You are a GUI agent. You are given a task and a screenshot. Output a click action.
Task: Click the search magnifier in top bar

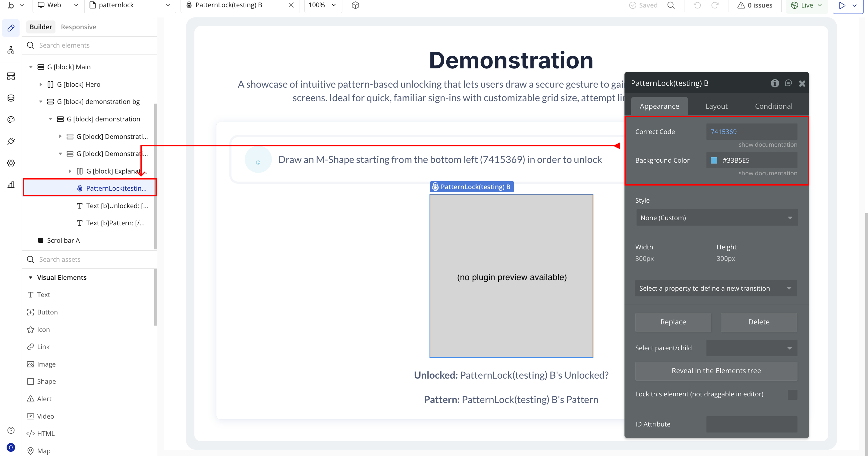point(671,5)
